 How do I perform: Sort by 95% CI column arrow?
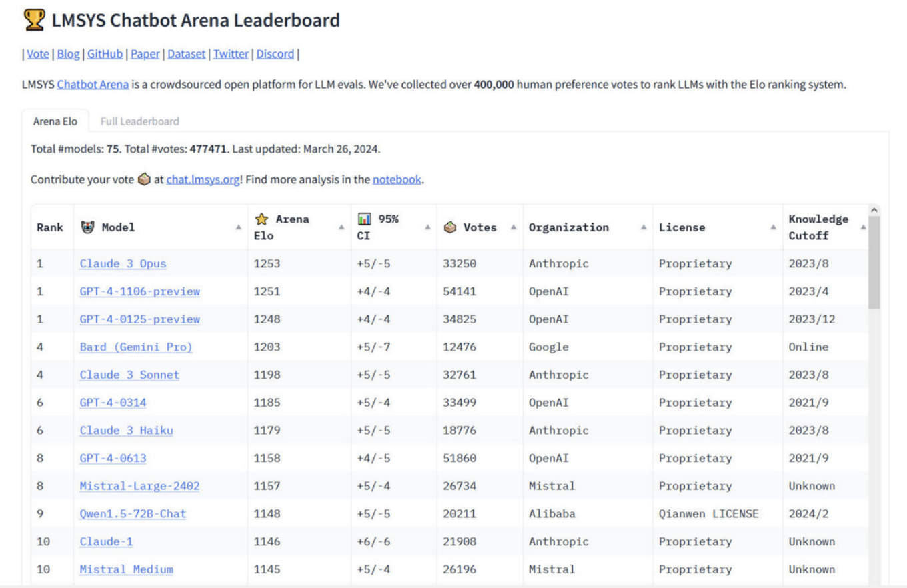[x=428, y=227]
